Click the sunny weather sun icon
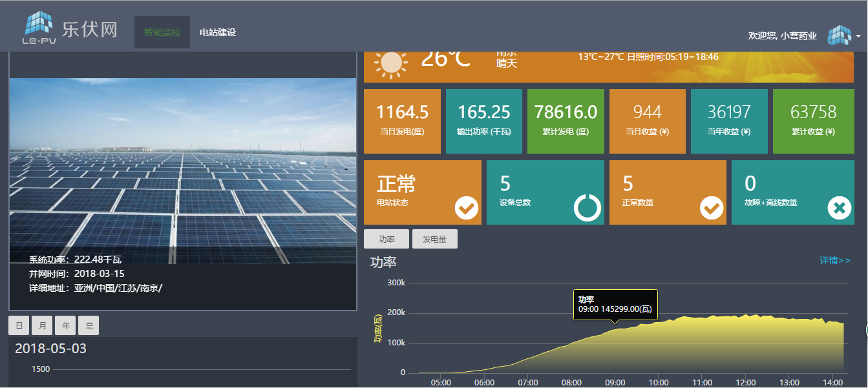This screenshot has width=868, height=388. click(x=391, y=63)
